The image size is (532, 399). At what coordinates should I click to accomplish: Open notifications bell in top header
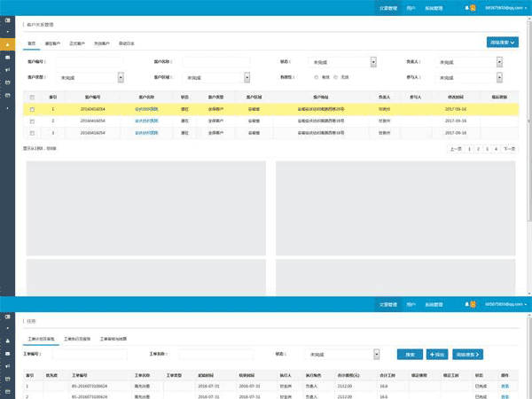click(466, 8)
